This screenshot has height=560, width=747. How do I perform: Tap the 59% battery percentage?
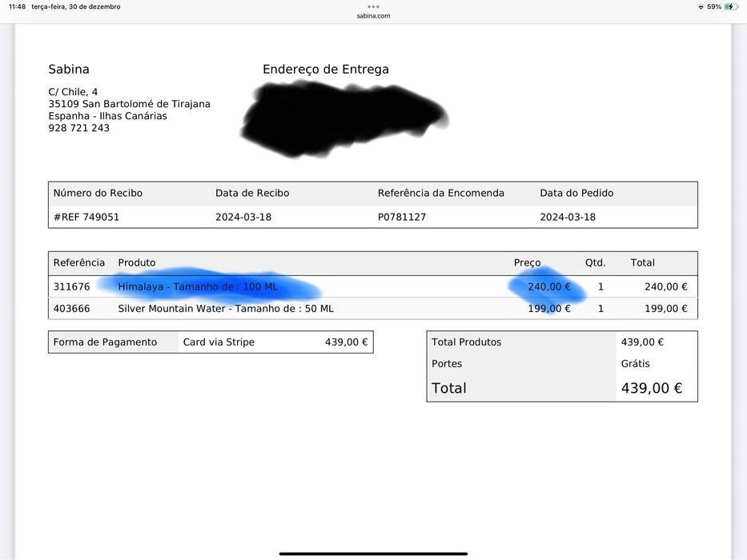coord(713,6)
